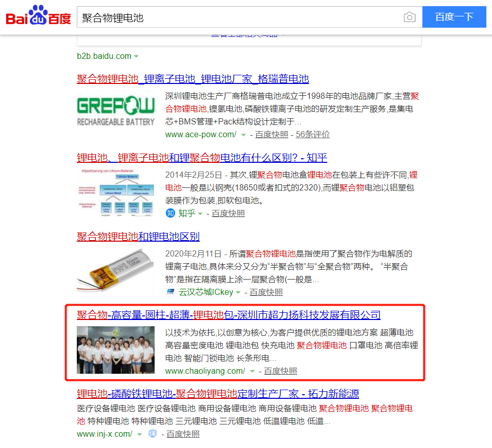Click the Zhihu source icon
This screenshot has width=492, height=448.
[170, 214]
